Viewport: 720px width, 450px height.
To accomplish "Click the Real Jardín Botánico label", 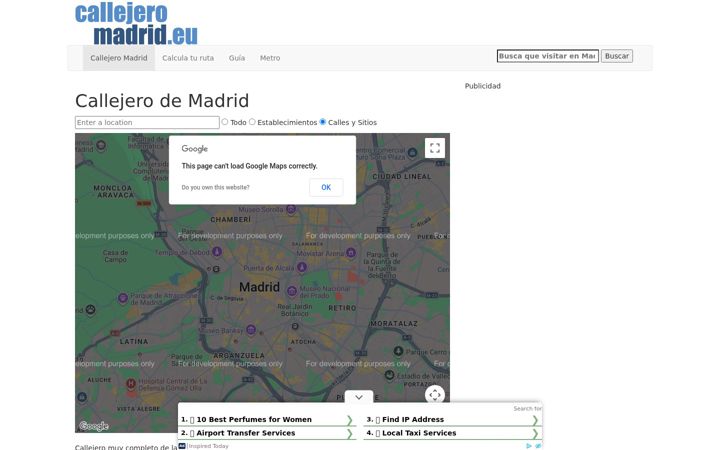I will (x=295, y=310).
